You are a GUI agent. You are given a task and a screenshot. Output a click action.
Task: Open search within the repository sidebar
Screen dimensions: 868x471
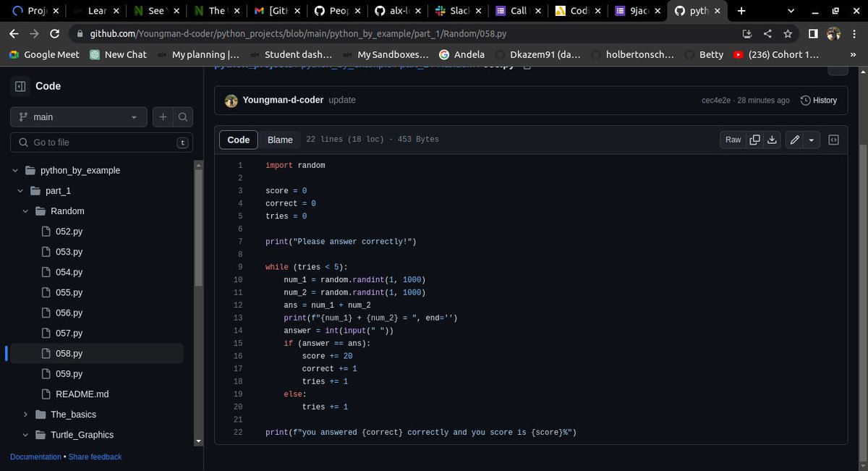coord(183,116)
